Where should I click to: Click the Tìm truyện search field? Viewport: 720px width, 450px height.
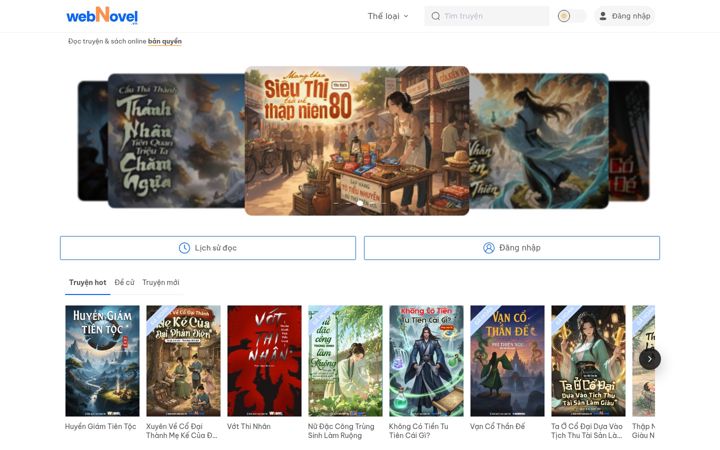pyautogui.click(x=487, y=16)
